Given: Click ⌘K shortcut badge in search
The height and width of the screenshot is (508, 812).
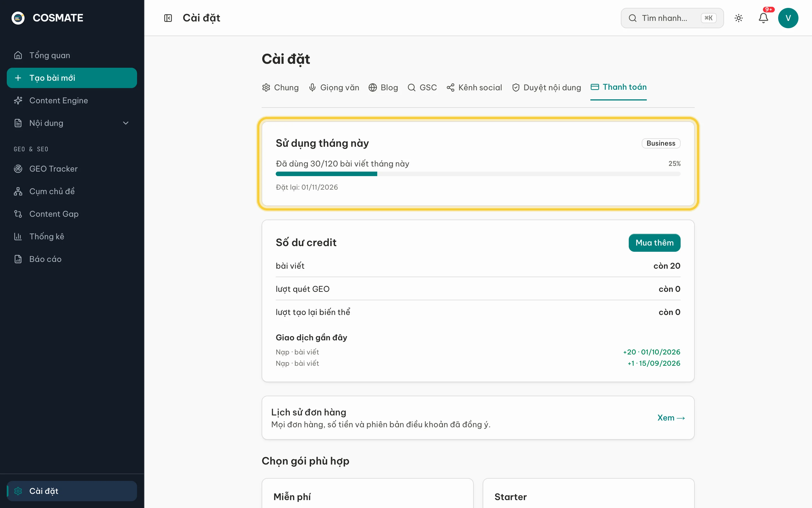Looking at the screenshot, I should pos(709,18).
